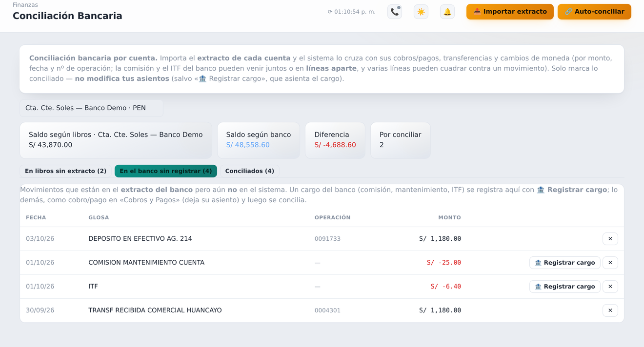
Task: Click the Importar extracto button
Action: pyautogui.click(x=510, y=12)
